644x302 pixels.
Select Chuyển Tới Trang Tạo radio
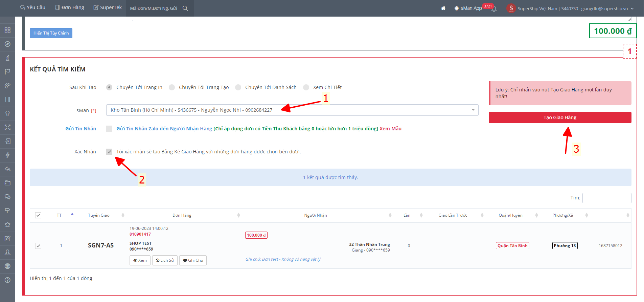click(x=172, y=87)
